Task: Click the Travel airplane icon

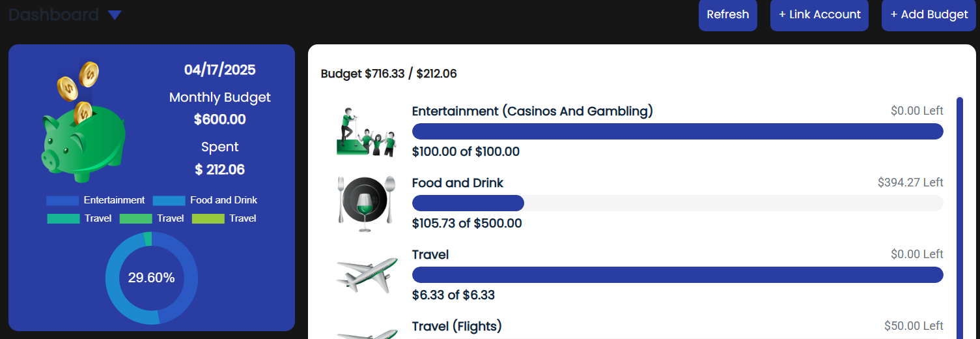Action: click(x=367, y=274)
